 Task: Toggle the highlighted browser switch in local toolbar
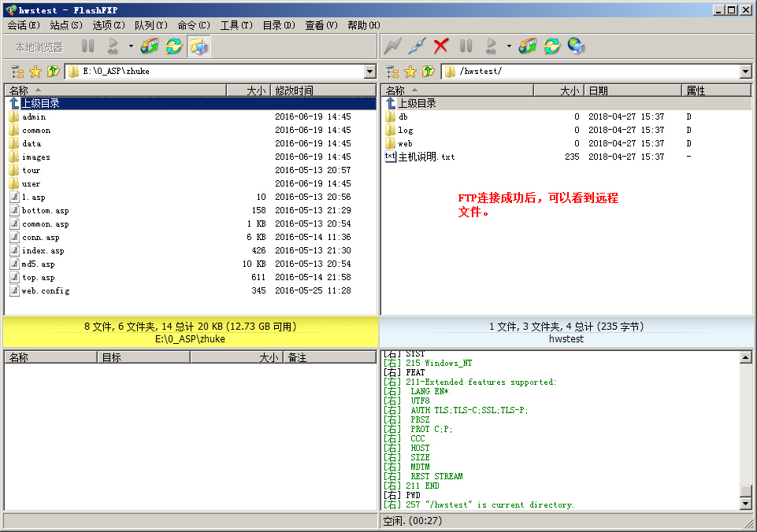pos(199,46)
